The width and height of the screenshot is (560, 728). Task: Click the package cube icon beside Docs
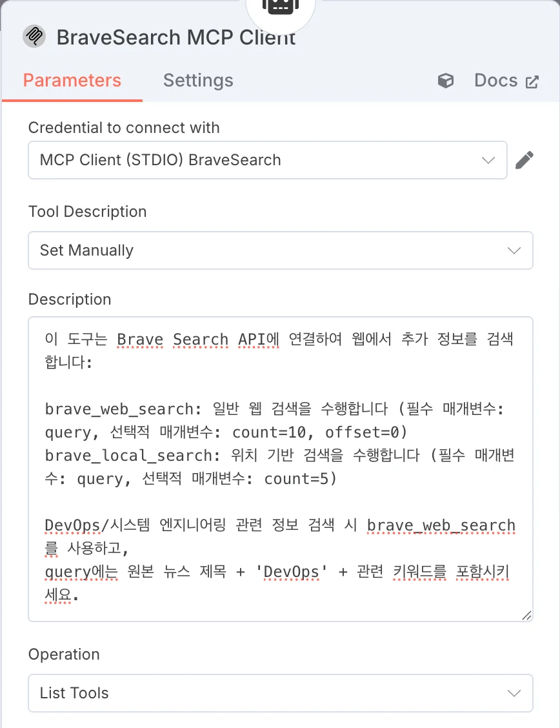445,80
